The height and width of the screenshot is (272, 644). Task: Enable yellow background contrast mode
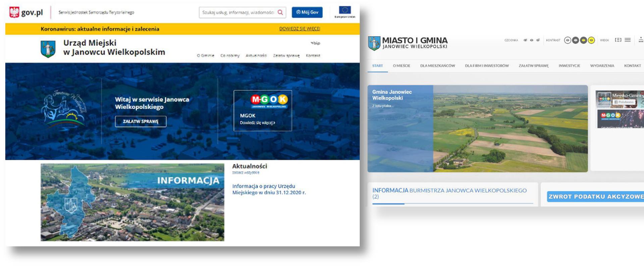tap(591, 40)
